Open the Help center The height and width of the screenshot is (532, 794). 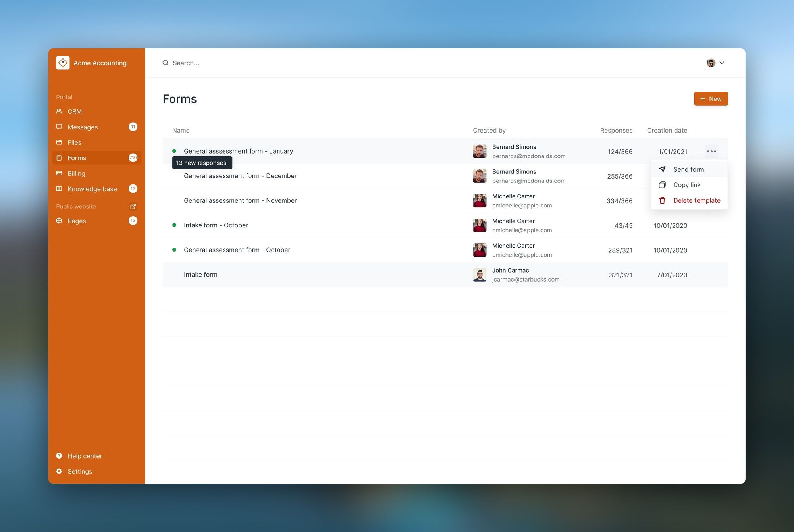click(x=85, y=456)
